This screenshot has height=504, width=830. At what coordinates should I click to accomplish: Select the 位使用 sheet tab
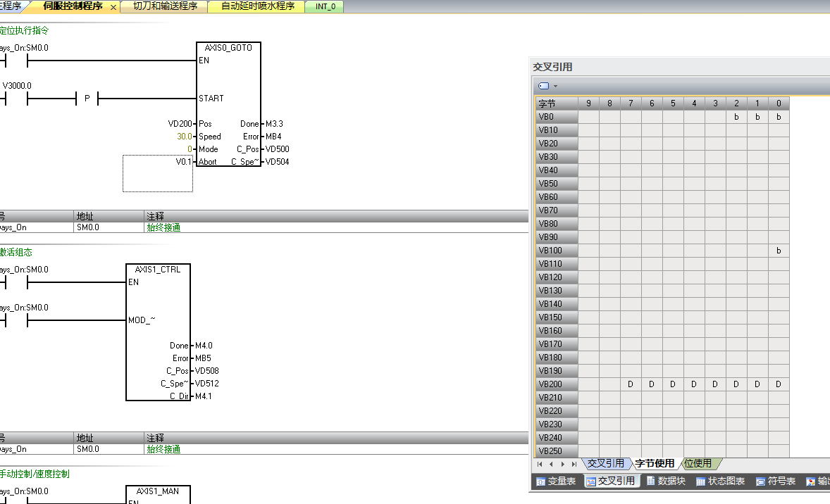[x=698, y=463]
